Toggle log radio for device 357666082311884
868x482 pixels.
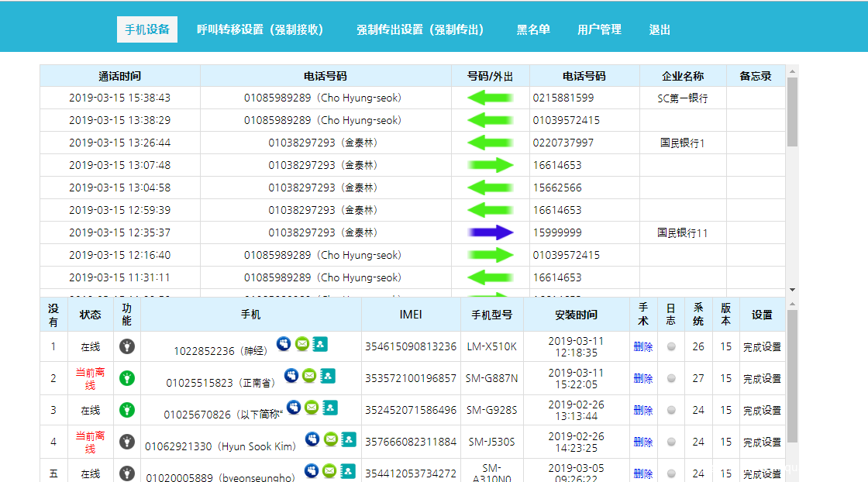click(x=671, y=442)
